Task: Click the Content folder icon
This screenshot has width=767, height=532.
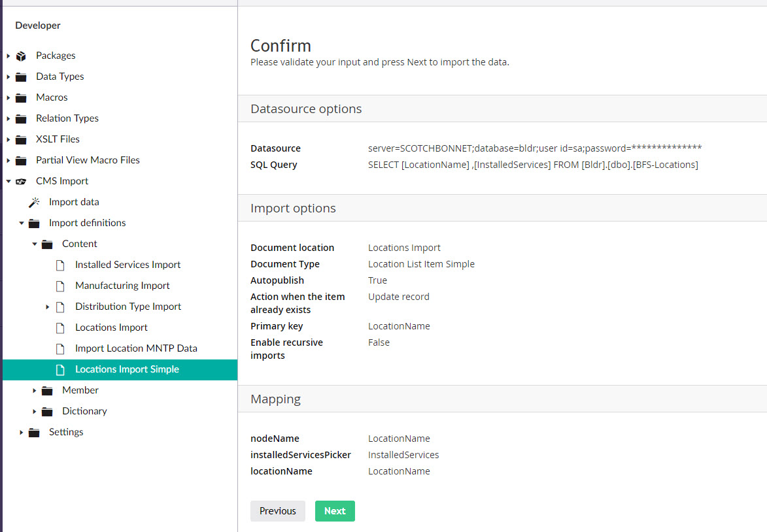Action: (47, 244)
